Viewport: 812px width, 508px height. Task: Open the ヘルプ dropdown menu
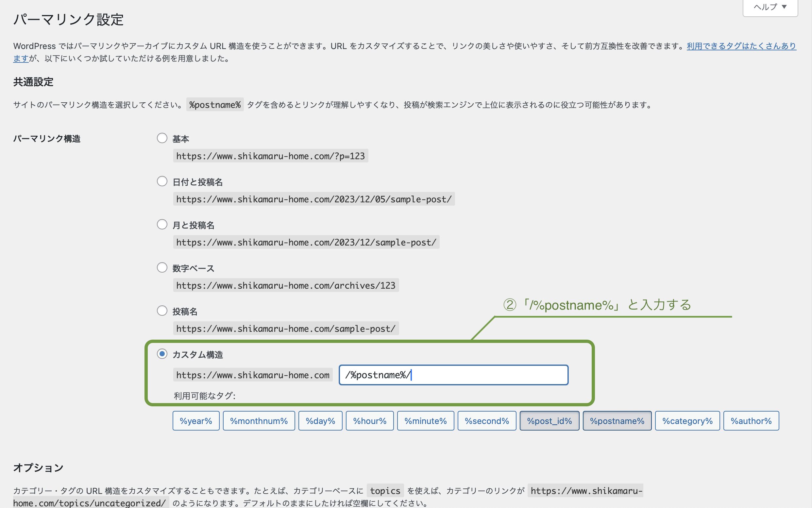[768, 6]
